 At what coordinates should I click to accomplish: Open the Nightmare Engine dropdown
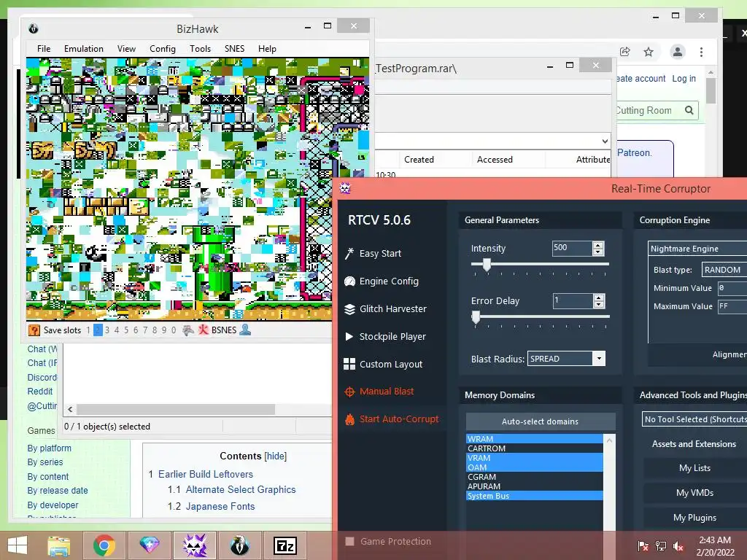click(698, 249)
